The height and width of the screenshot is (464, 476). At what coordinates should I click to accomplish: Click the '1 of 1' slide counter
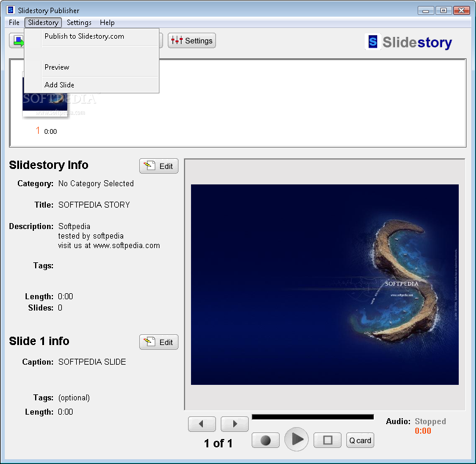tap(218, 443)
